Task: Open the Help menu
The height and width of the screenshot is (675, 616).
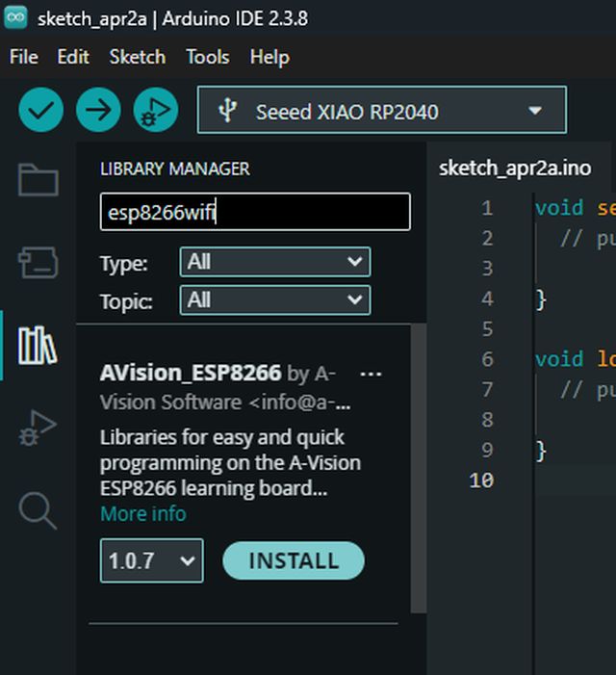Action: tap(269, 57)
